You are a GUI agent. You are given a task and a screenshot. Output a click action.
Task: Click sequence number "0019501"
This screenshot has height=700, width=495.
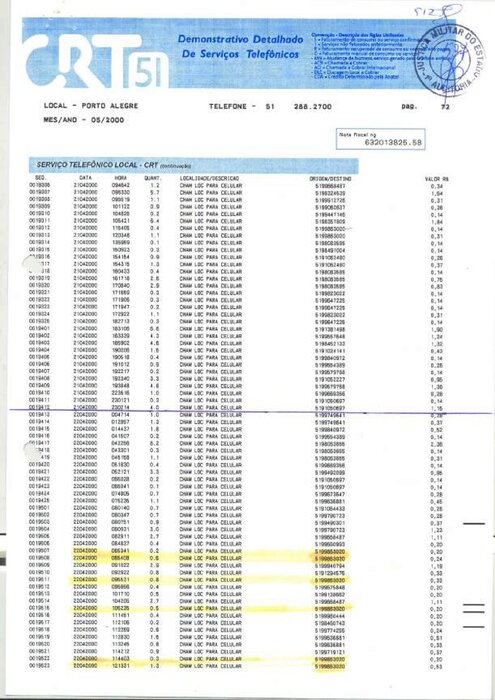pyautogui.click(x=39, y=507)
